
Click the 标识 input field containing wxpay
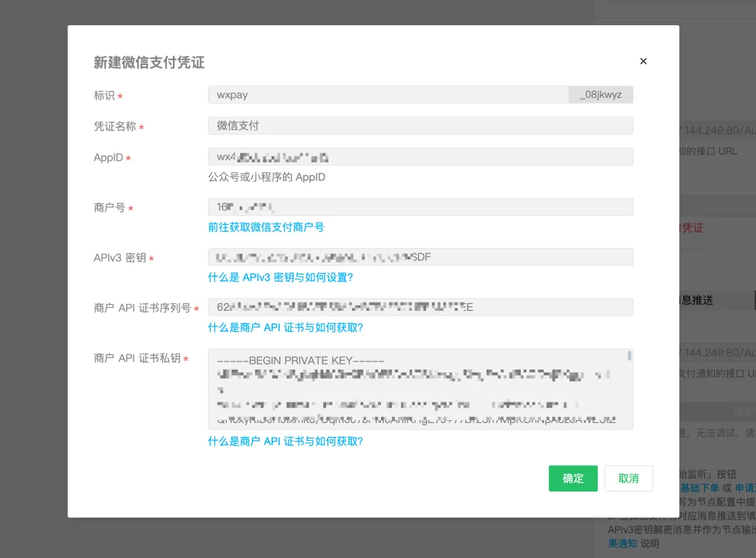388,95
